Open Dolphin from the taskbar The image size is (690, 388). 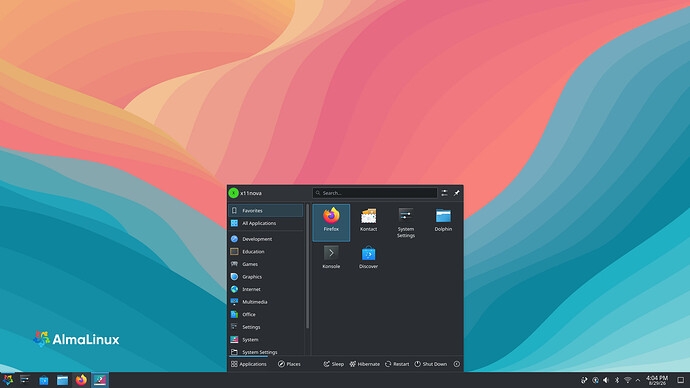pyautogui.click(x=62, y=380)
